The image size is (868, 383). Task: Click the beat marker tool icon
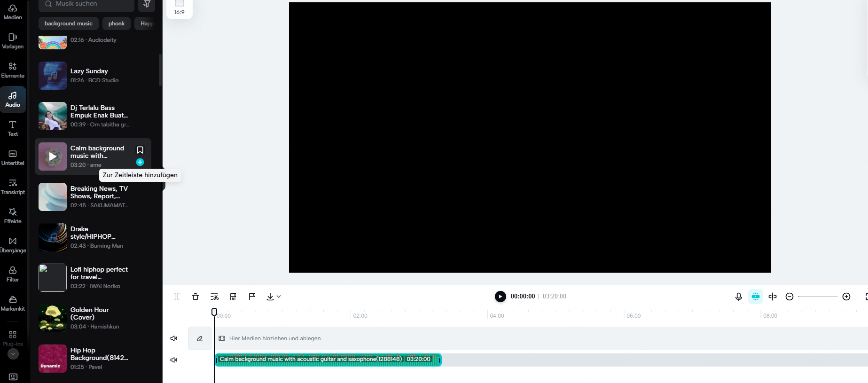tap(233, 297)
